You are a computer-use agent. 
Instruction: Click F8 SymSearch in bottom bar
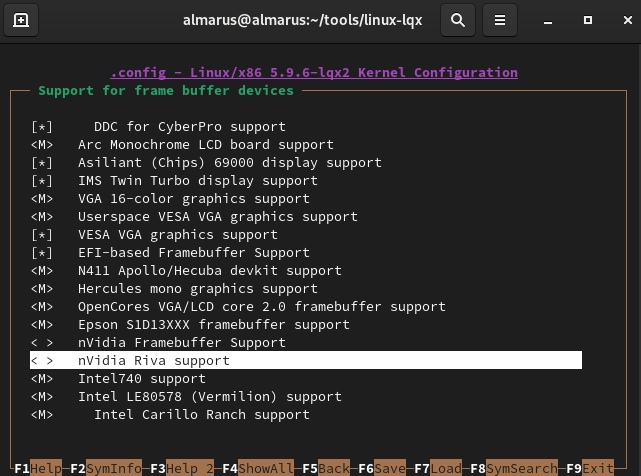point(514,468)
